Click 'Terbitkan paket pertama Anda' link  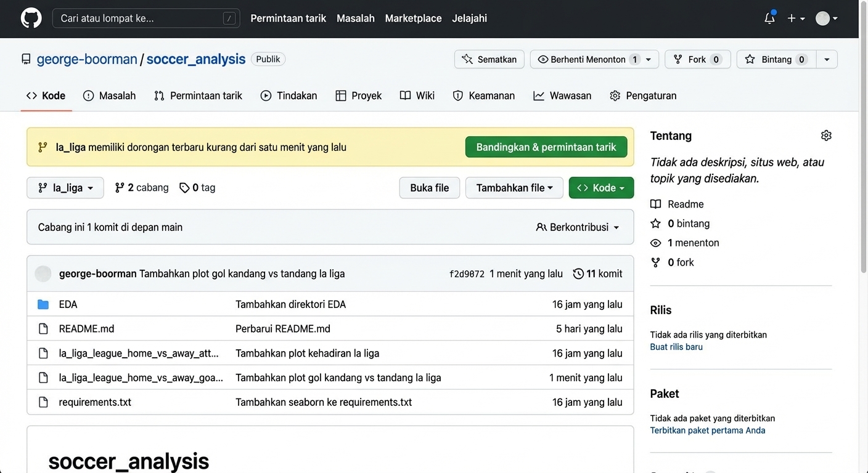708,431
